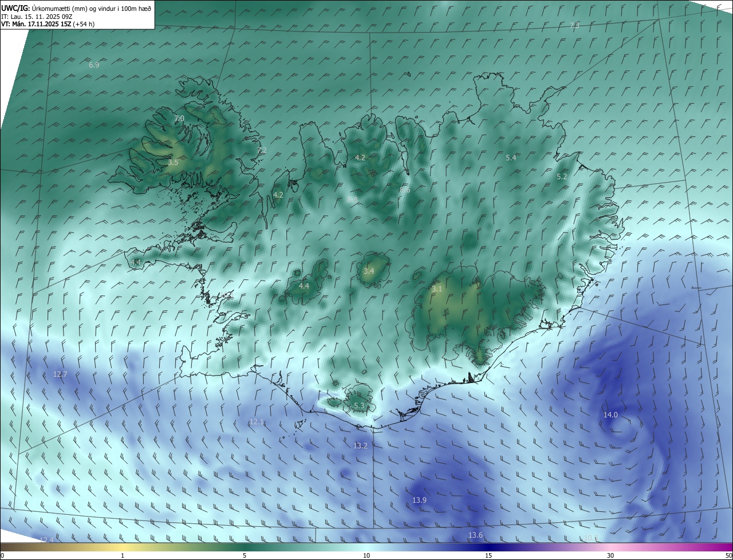Viewport: 733px width, 560px height.
Task: Click the 13.9 value label
Action: pyautogui.click(x=419, y=500)
